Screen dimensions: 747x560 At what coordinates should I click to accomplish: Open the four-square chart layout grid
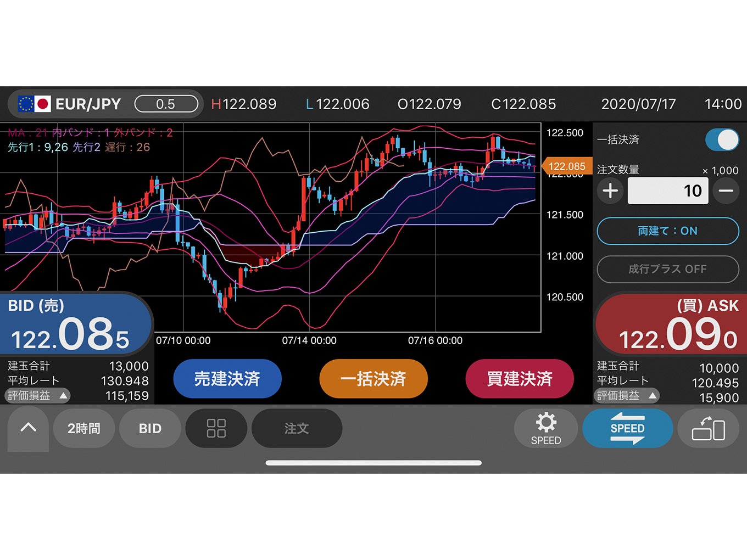tap(216, 428)
